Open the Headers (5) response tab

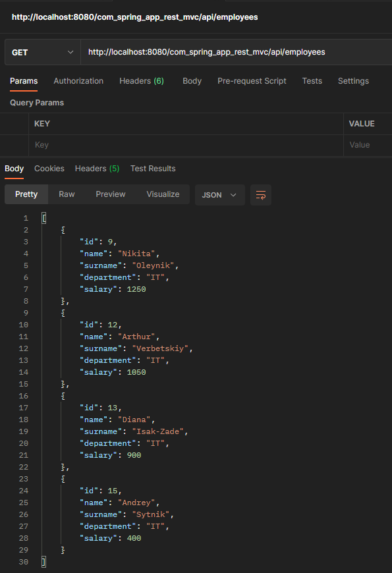[97, 168]
